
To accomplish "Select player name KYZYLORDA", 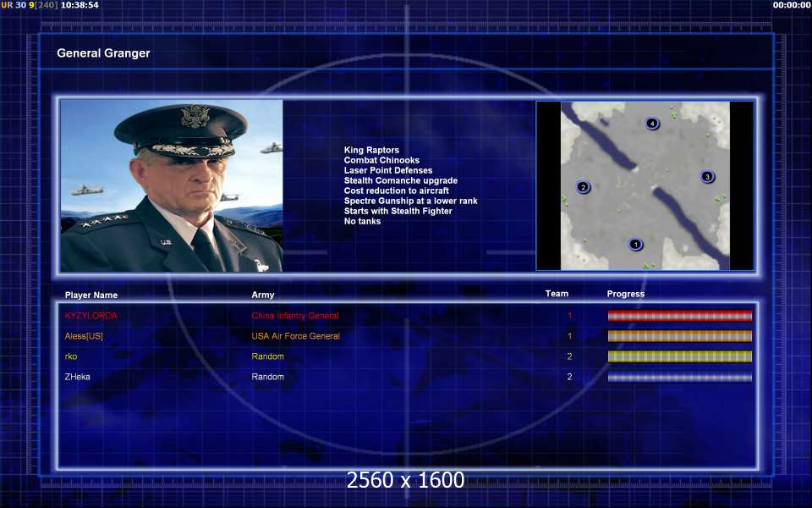I will pos(91,316).
